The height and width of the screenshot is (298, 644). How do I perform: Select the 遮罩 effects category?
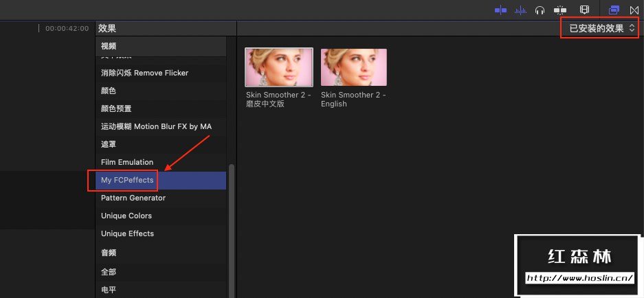(x=161, y=144)
